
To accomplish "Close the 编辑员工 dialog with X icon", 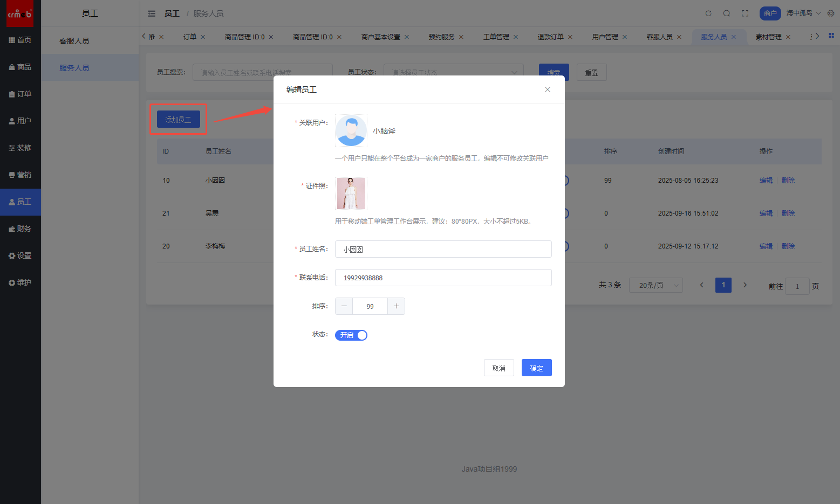I will (x=548, y=89).
